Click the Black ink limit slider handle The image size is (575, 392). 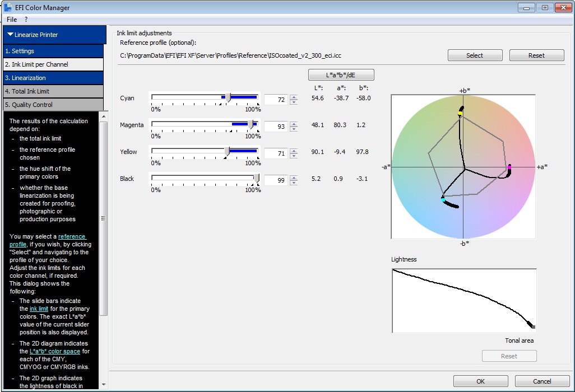point(257,178)
